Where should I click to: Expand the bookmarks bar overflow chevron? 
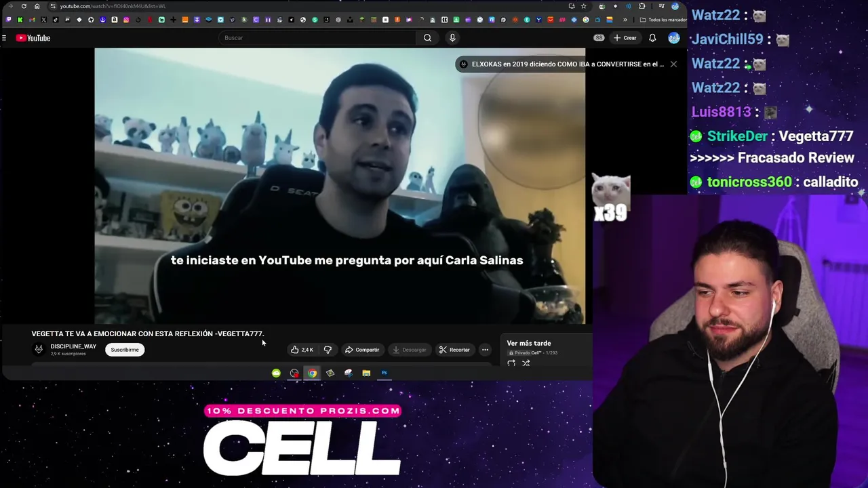pyautogui.click(x=625, y=20)
